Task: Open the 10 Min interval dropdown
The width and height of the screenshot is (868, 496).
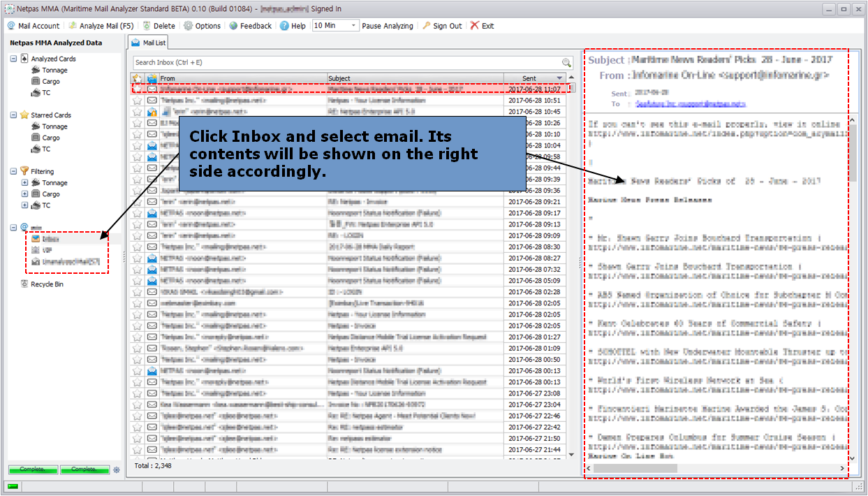Action: point(354,26)
